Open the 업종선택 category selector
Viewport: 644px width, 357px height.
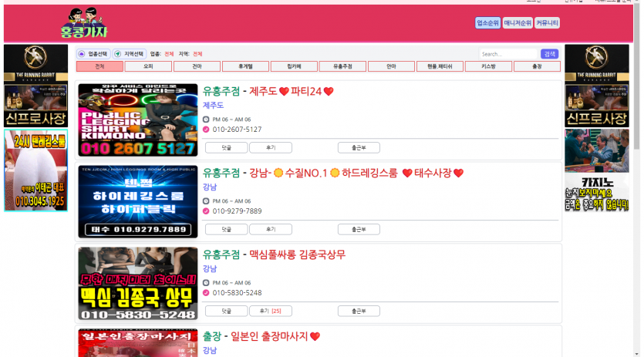click(x=93, y=54)
